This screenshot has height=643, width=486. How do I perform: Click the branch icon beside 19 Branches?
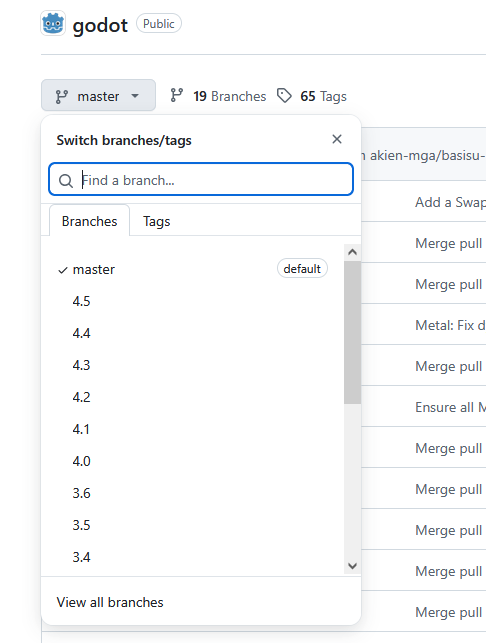coord(177,96)
